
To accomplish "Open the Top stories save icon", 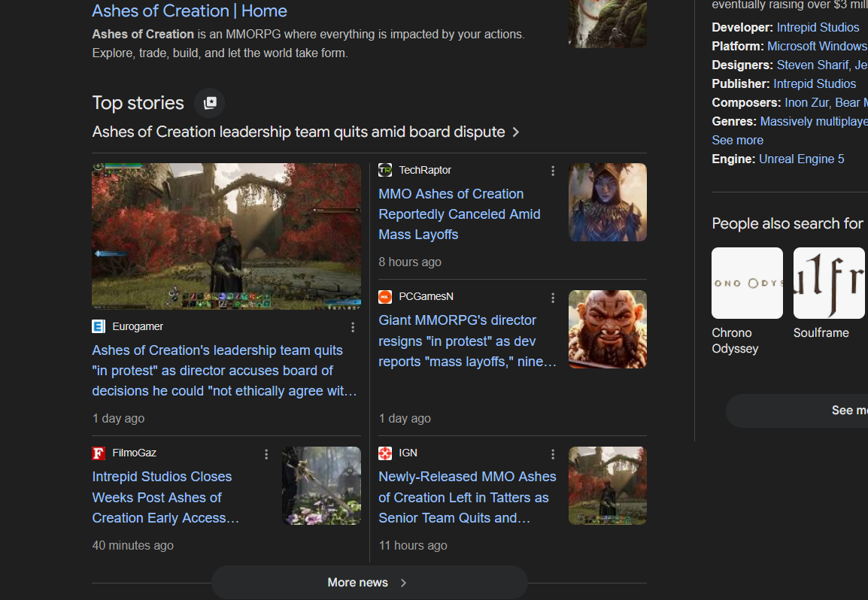I will pyautogui.click(x=210, y=103).
